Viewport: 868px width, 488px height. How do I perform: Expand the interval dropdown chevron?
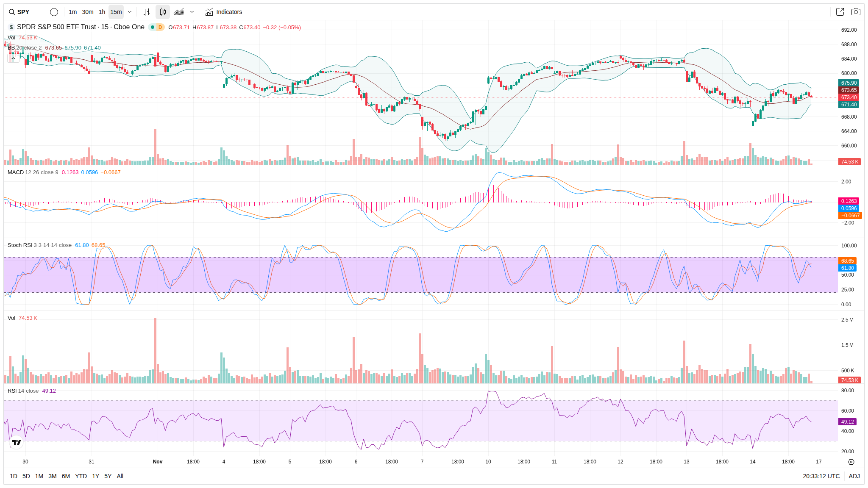[130, 12]
